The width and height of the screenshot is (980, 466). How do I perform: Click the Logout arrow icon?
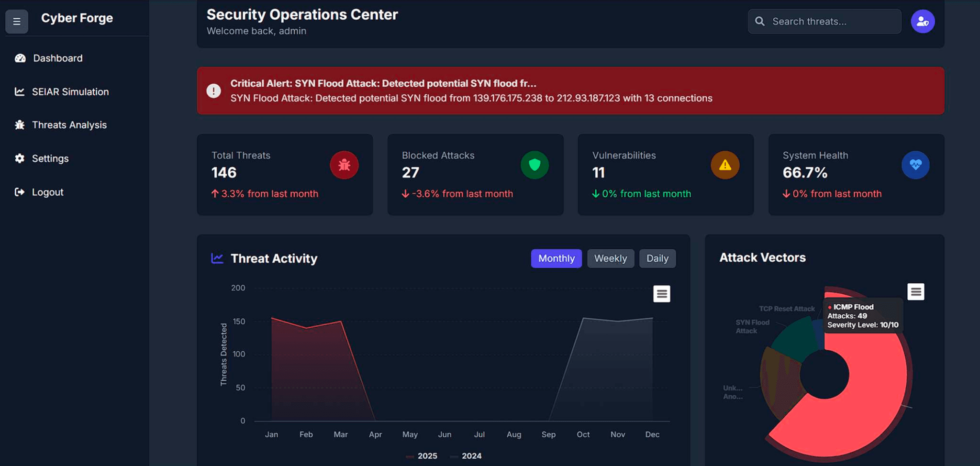20,192
